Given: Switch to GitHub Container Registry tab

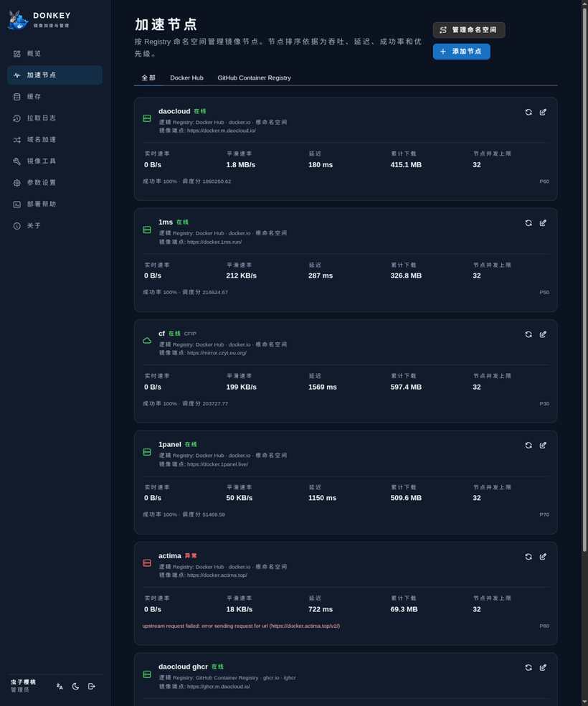Looking at the screenshot, I should 254,77.
